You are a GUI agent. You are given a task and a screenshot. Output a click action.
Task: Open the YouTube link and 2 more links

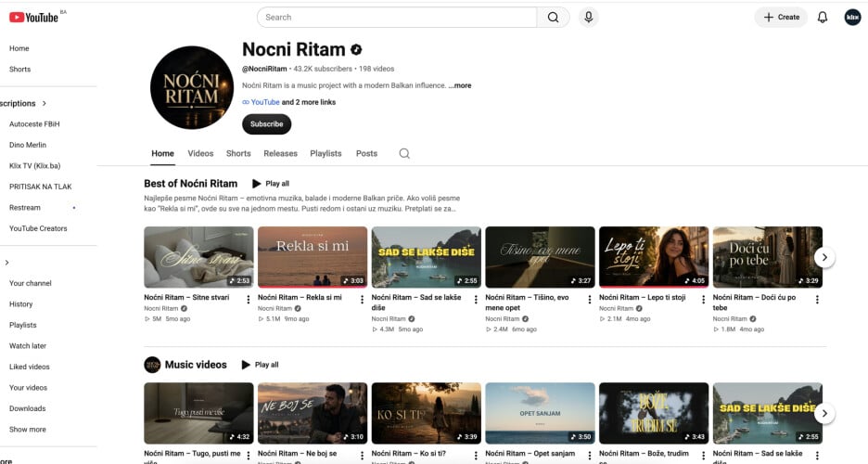(x=289, y=102)
